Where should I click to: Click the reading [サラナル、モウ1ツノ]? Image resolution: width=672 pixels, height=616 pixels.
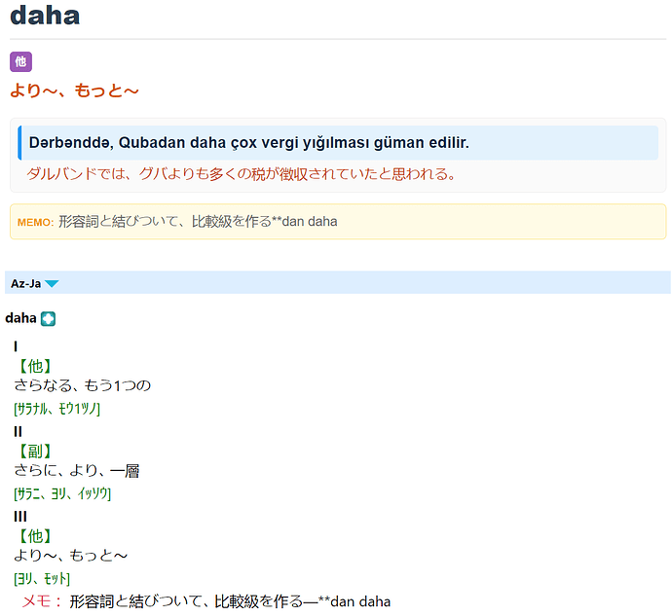pyautogui.click(x=57, y=409)
